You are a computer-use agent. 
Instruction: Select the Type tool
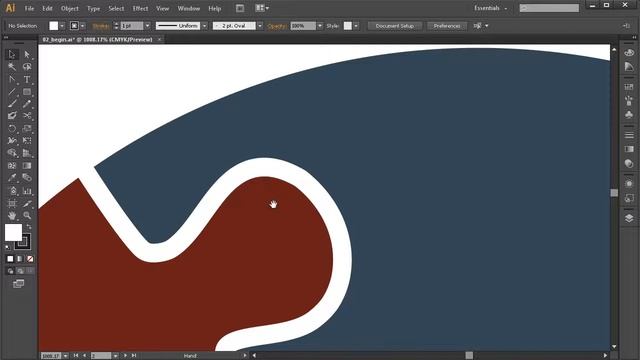pyautogui.click(x=27, y=79)
